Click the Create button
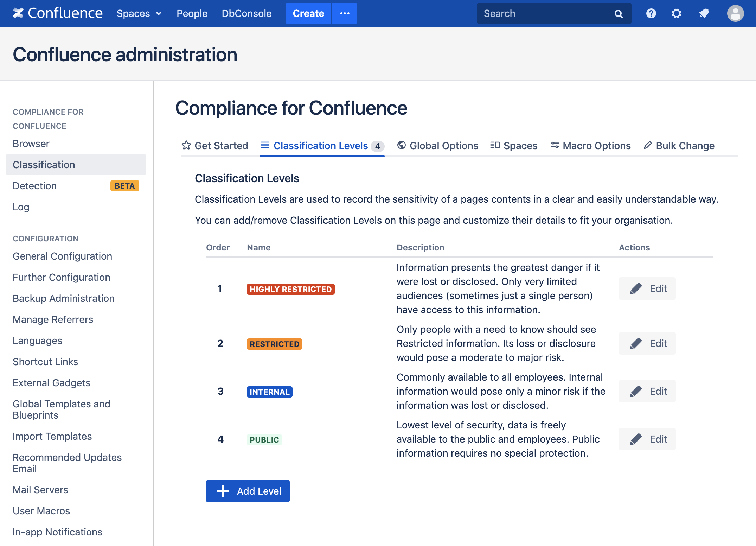 click(x=308, y=13)
